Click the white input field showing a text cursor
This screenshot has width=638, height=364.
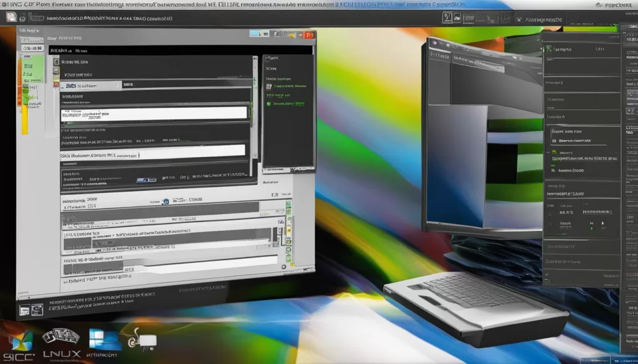coord(153,154)
